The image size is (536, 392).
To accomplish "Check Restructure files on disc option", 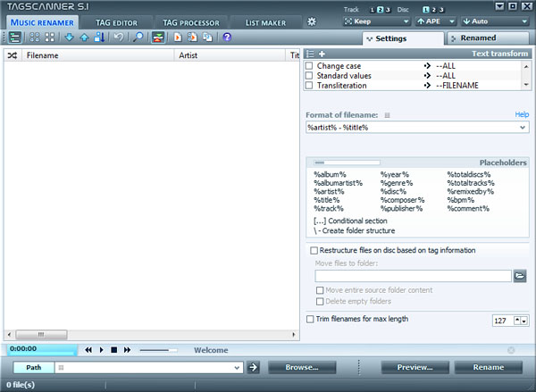I will click(314, 251).
